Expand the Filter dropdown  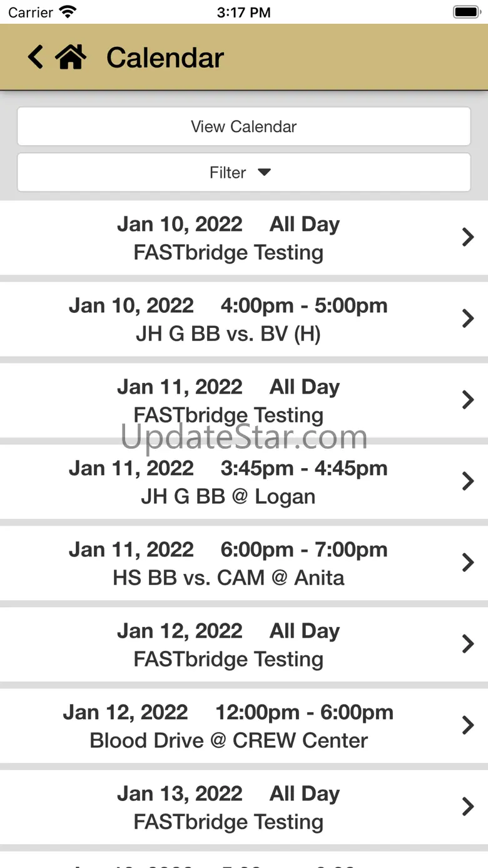243,172
